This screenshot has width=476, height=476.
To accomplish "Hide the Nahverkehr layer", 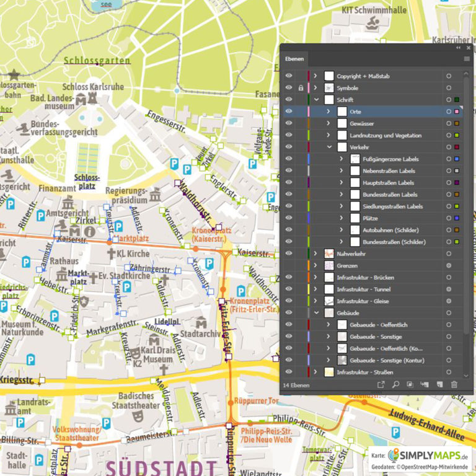I will pos(289,253).
